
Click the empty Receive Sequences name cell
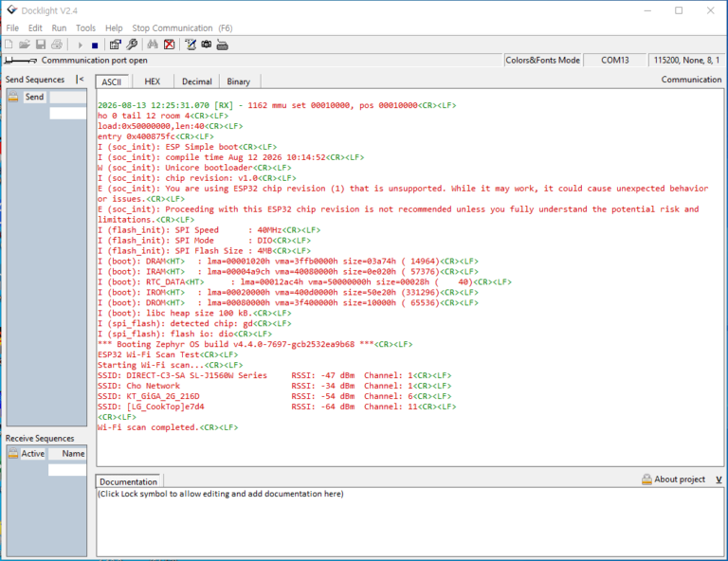click(67, 470)
